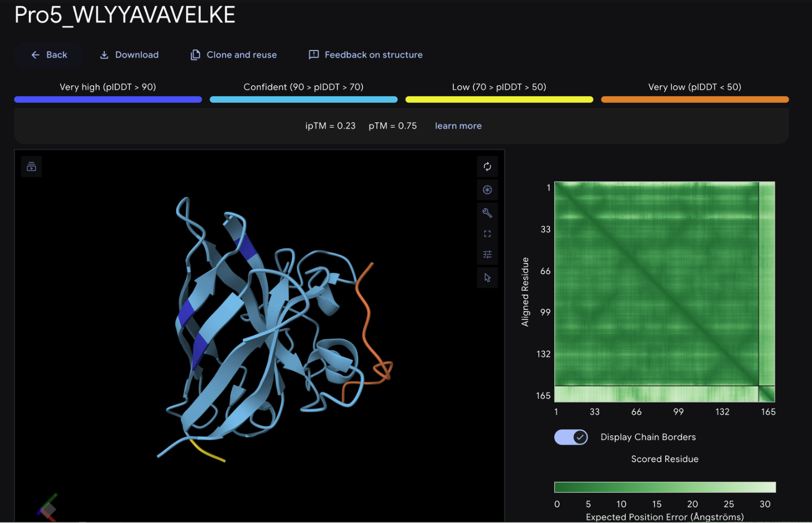This screenshot has height=523, width=812.
Task: Reset the 3D camera view icon
Action: click(487, 167)
